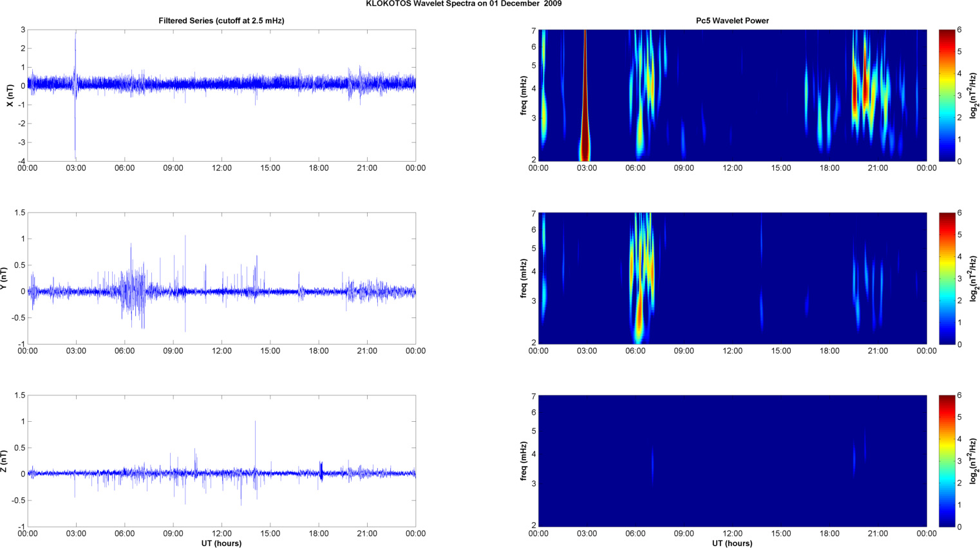
Task: Select the Z component wavelet power plot
Action: [732, 461]
